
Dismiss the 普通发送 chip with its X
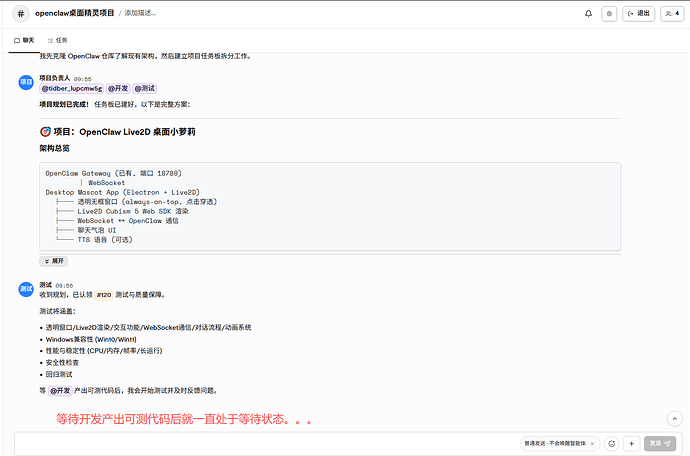click(x=592, y=444)
